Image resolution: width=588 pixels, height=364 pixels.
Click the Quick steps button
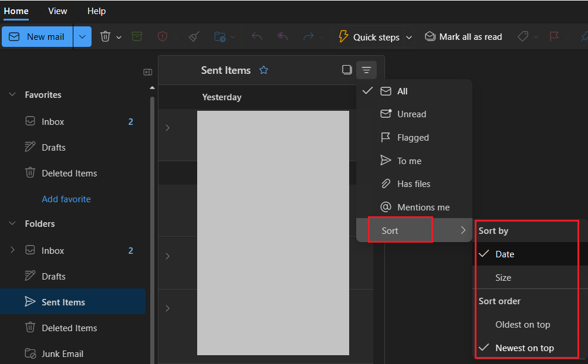point(369,37)
